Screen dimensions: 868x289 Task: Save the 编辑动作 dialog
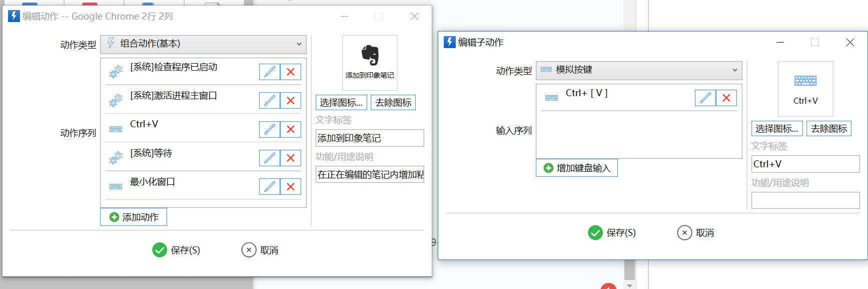coord(176,250)
